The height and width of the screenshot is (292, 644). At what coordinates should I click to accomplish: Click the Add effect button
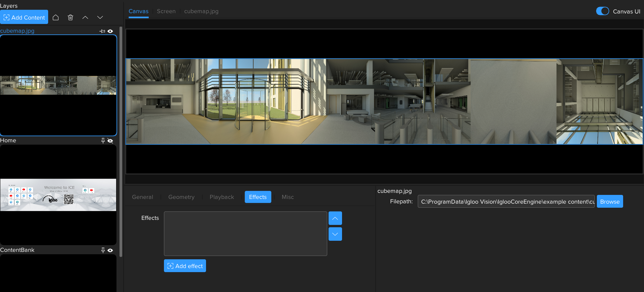(185, 266)
